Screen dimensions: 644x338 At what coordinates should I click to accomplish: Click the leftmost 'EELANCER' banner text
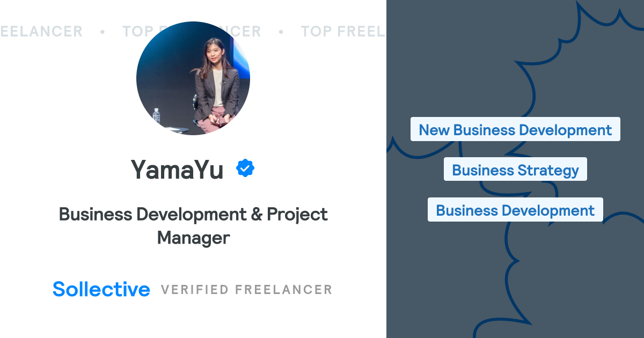[41, 32]
